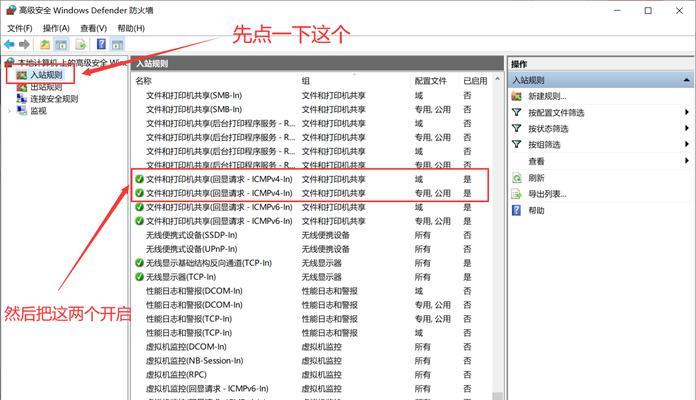Click green check icon of 无线显示基础结构反向通道(TCP-In)
Image resolution: width=696 pixels, height=400 pixels.
139,263
